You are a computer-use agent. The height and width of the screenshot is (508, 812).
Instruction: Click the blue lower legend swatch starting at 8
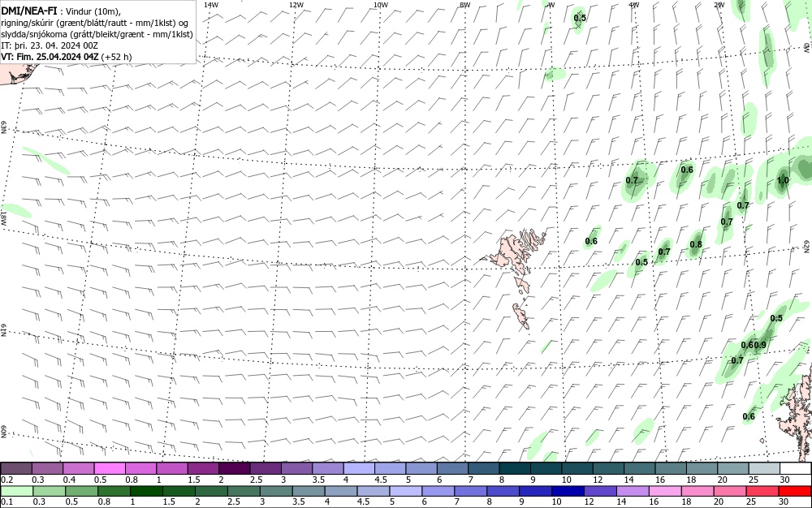tap(503, 491)
